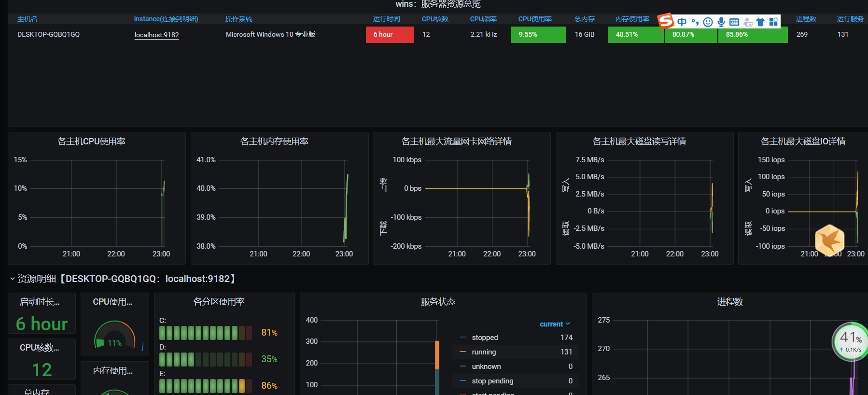
Task: Click the Sogou input method logo
Action: tap(666, 21)
